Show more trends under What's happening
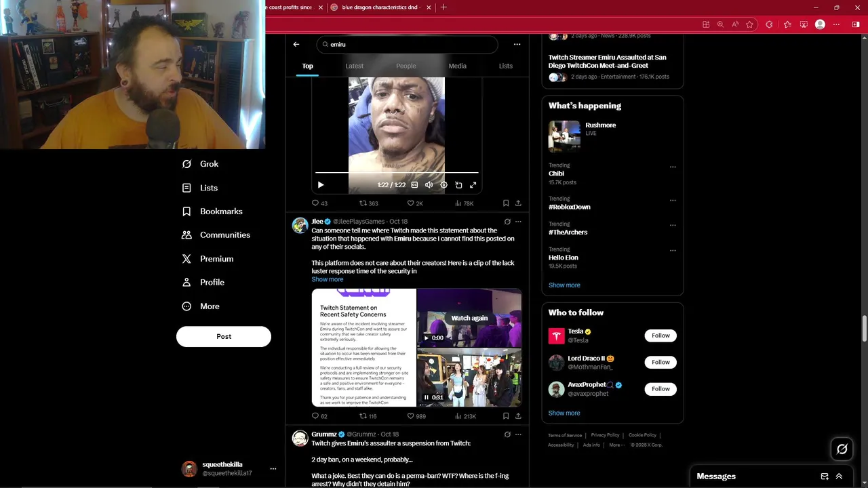868x488 pixels. coord(564,285)
